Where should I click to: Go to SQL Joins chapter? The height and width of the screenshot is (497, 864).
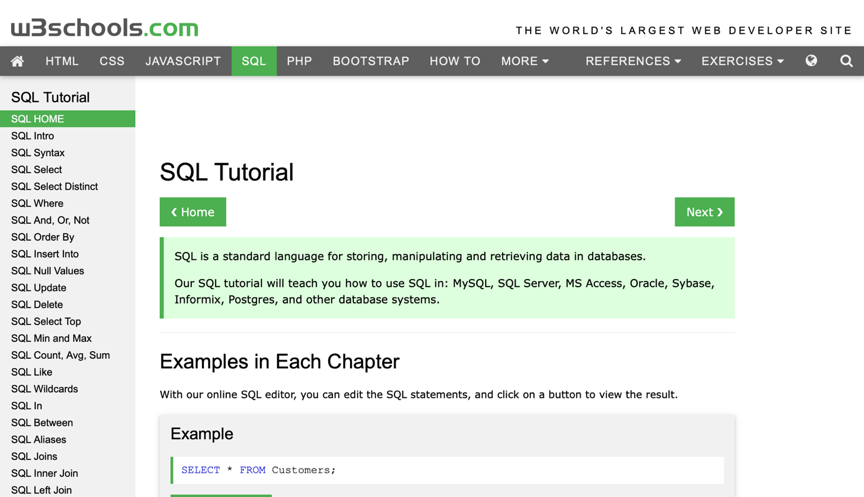[34, 456]
